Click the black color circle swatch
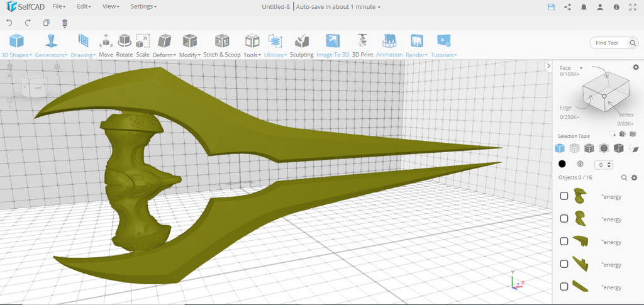The width and height of the screenshot is (644, 305). tap(562, 164)
